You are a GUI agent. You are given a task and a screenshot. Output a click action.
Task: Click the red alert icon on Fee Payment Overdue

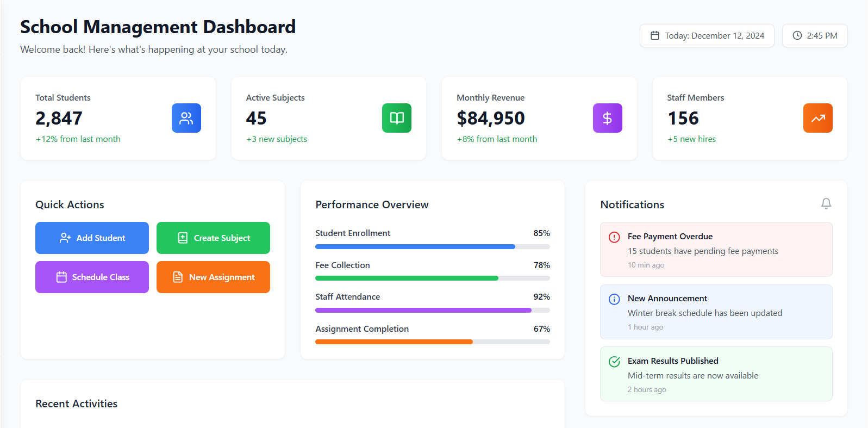[x=614, y=237]
